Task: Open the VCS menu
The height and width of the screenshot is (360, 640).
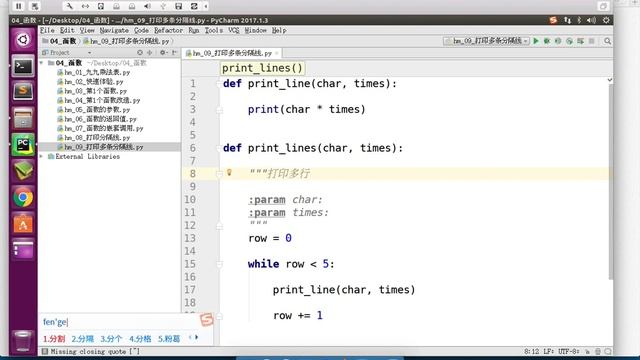Action: click(x=233, y=30)
